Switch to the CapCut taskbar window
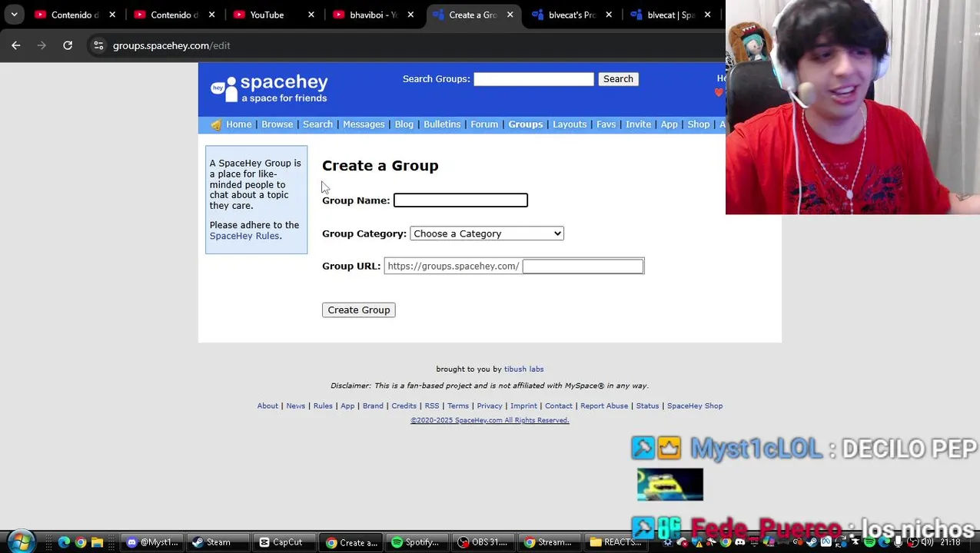 [x=284, y=542]
